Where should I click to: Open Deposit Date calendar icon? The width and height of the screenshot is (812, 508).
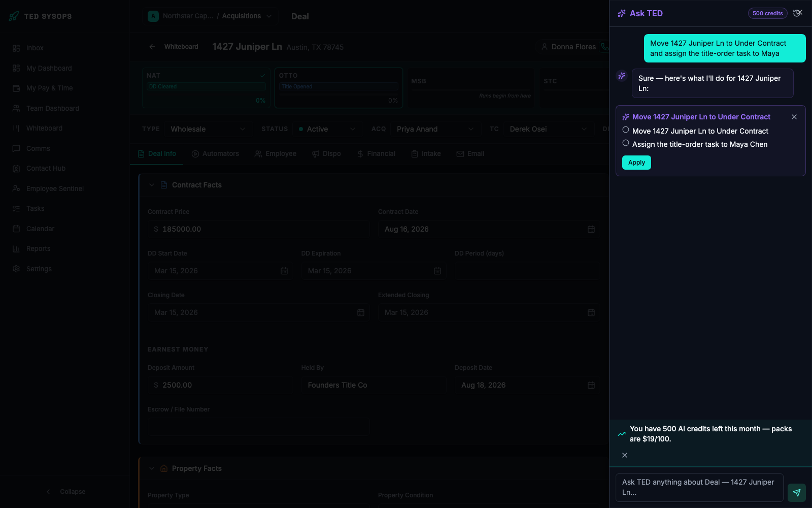point(591,385)
